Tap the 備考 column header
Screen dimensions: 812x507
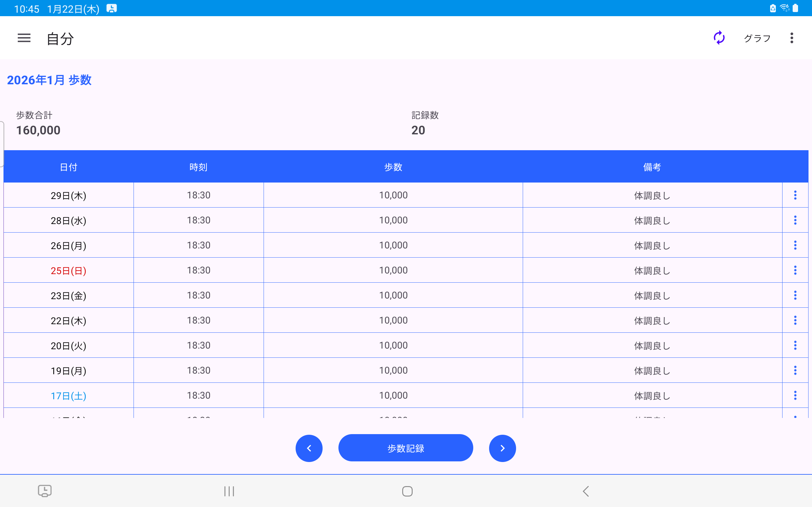tap(652, 167)
